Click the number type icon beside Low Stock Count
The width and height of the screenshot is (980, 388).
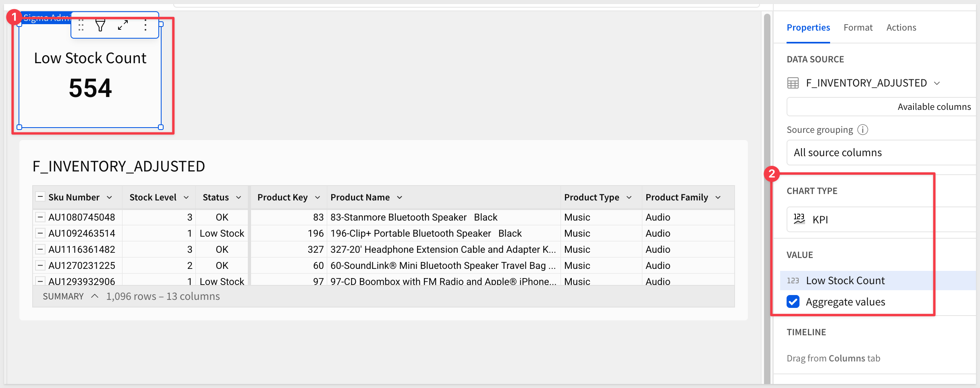click(793, 281)
